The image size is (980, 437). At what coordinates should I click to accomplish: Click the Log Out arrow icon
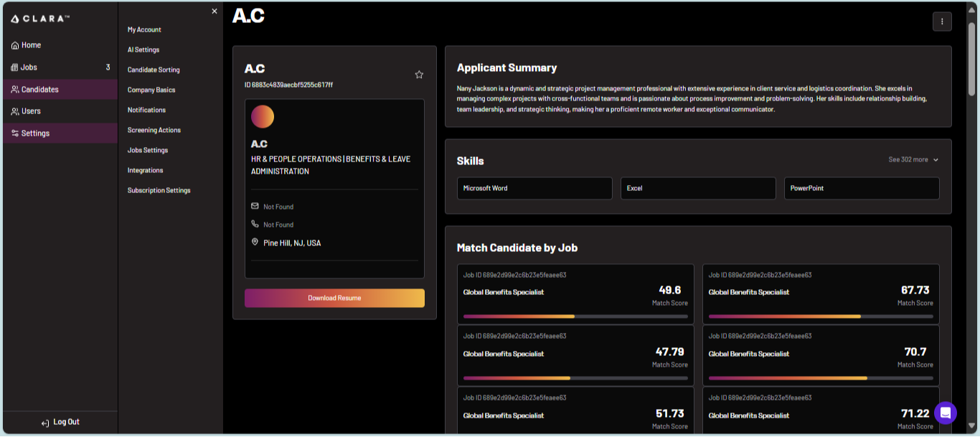[45, 423]
